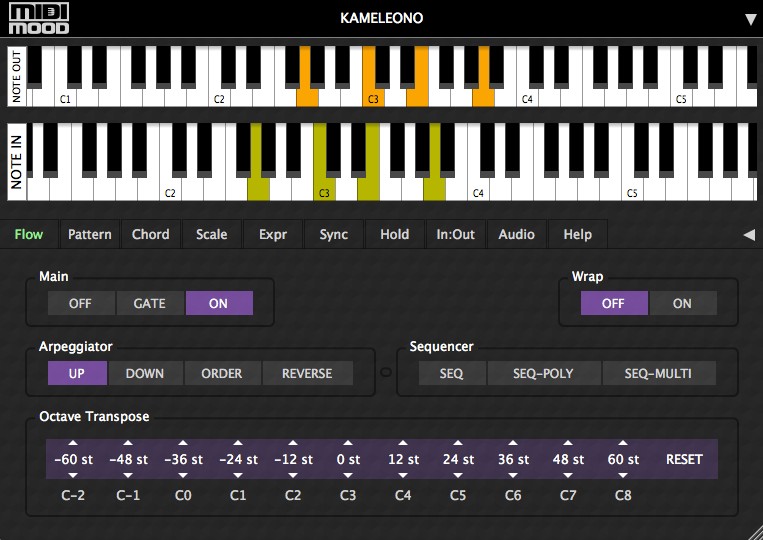Image resolution: width=763 pixels, height=540 pixels.
Task: Collapse the tab panel using left arrow
Action: pos(748,235)
